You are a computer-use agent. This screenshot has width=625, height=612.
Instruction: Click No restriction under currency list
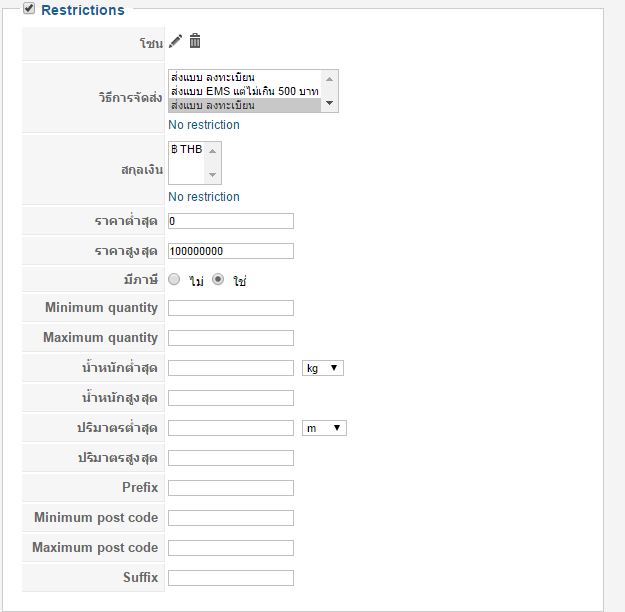[x=204, y=197]
